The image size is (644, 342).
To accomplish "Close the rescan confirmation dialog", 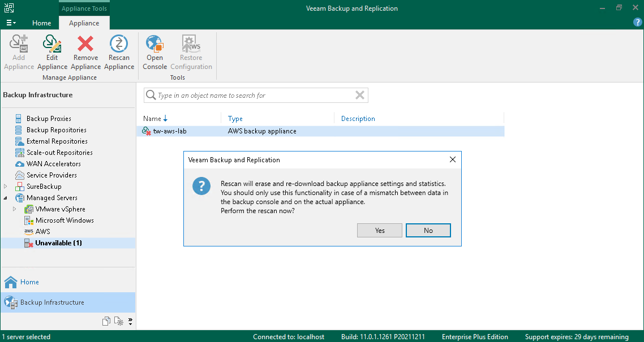I will pyautogui.click(x=453, y=159).
